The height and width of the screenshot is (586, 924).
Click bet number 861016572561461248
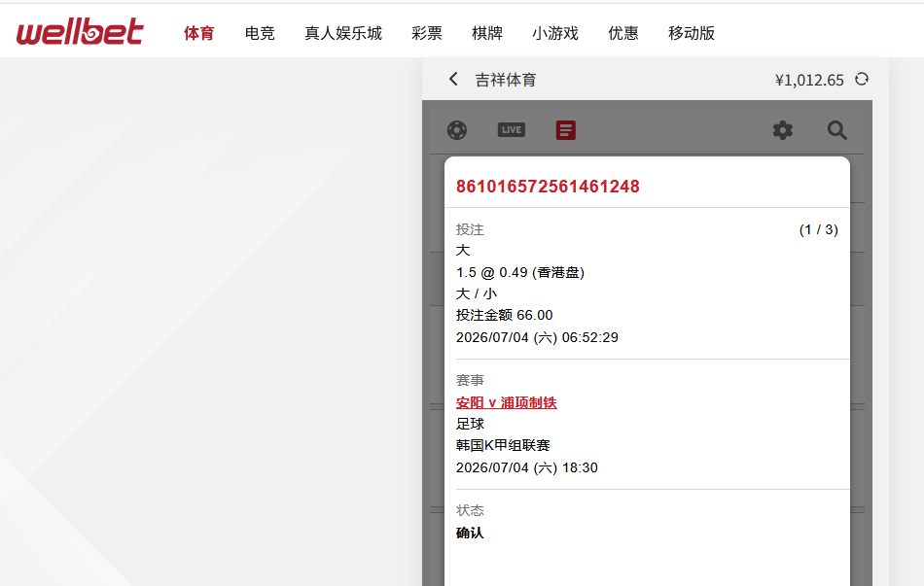548,187
